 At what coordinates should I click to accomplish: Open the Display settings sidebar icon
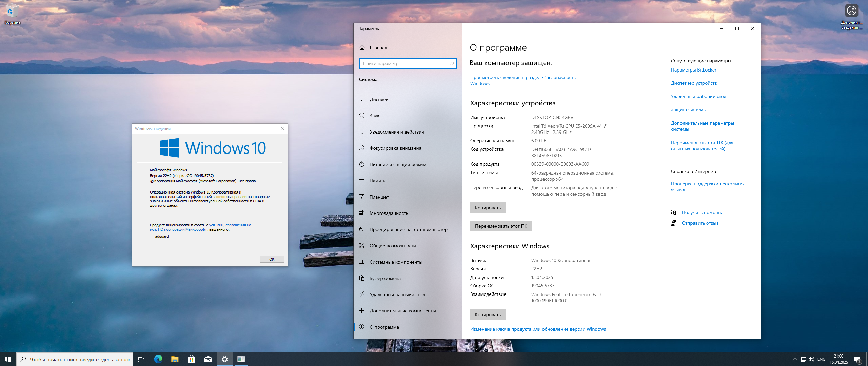[x=362, y=99]
